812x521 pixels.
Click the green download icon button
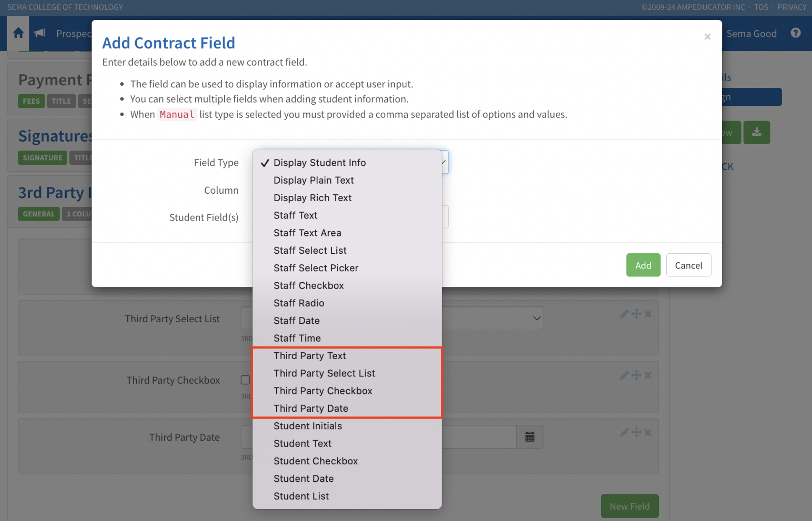[x=756, y=132]
